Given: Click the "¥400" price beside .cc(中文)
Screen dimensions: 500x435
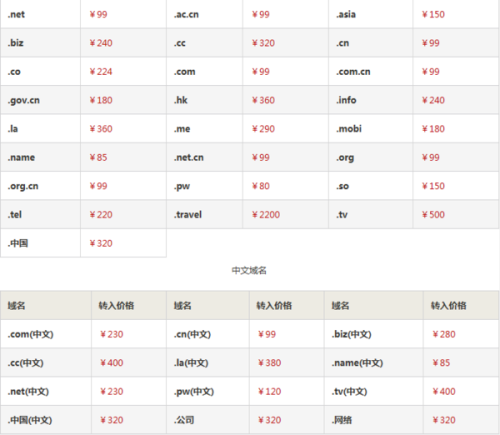Looking at the screenshot, I should coord(112,363).
